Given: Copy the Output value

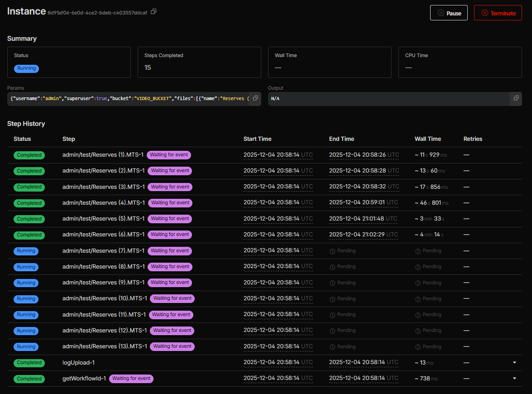Looking at the screenshot, I should tap(516, 98).
